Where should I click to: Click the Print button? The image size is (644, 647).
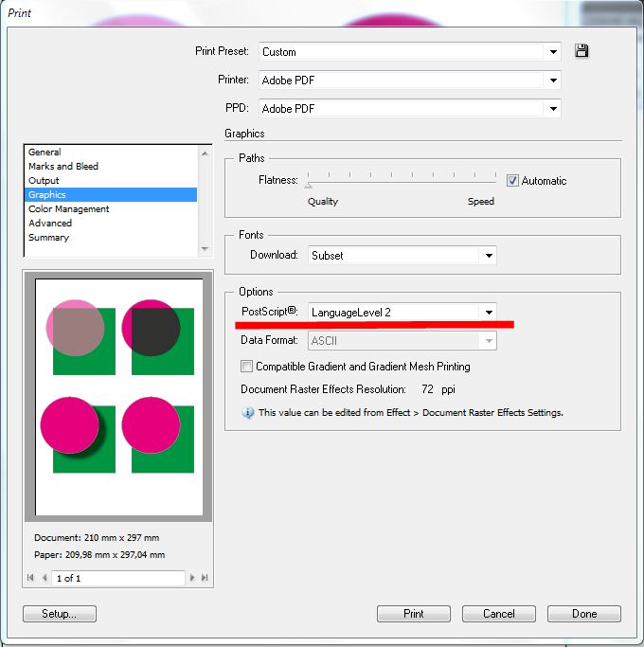click(x=413, y=614)
